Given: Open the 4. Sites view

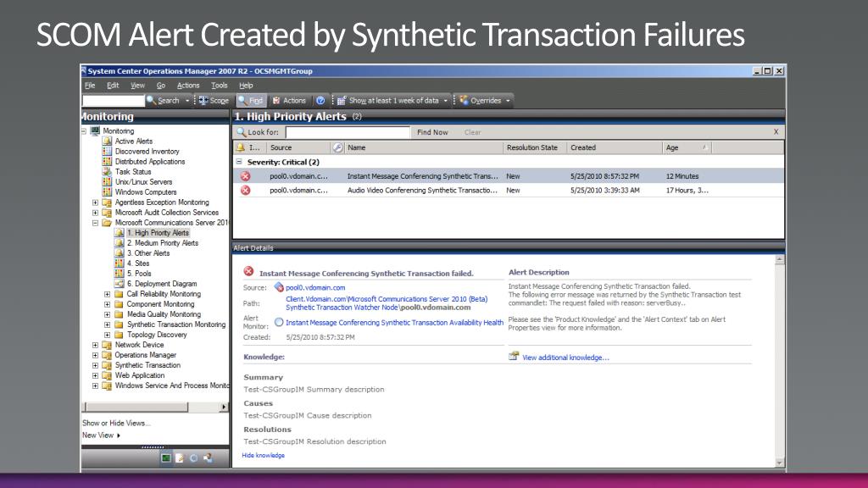Looking at the screenshot, I should tap(138, 263).
